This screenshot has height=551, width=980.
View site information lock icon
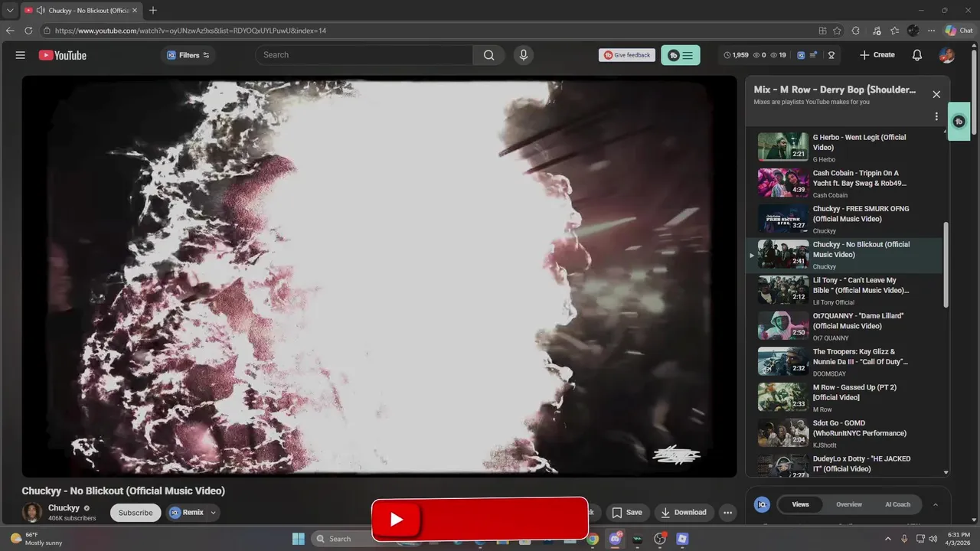(47, 31)
